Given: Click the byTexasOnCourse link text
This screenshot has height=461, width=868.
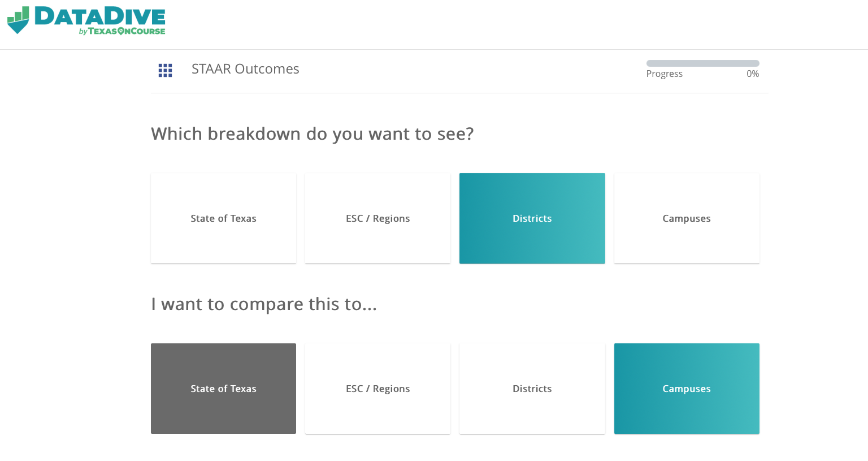Looking at the screenshot, I should pos(122,31).
